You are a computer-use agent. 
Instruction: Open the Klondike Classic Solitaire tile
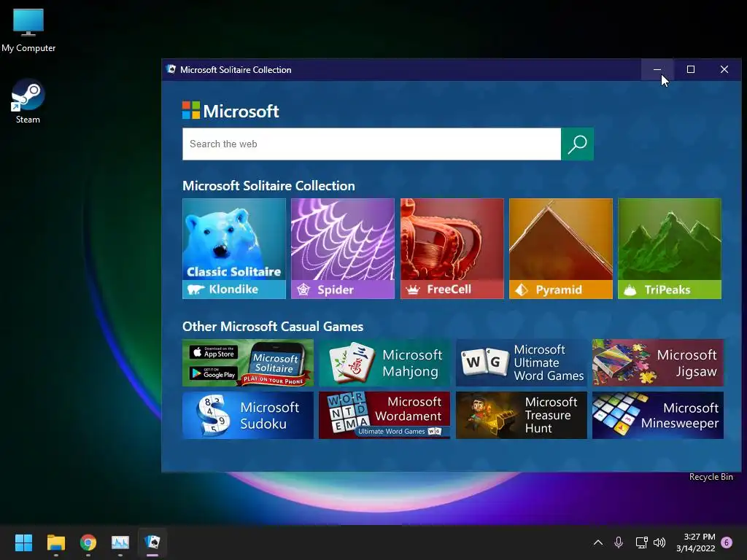[x=234, y=249]
